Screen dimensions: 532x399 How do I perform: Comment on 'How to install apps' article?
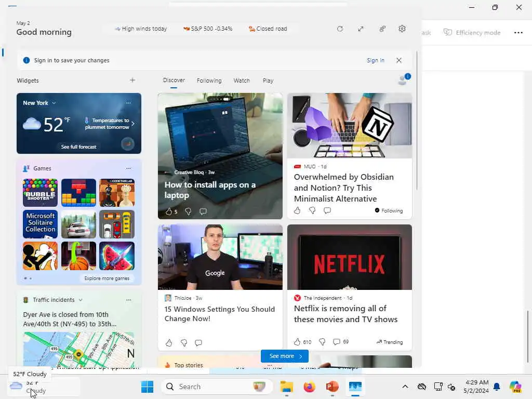(203, 211)
